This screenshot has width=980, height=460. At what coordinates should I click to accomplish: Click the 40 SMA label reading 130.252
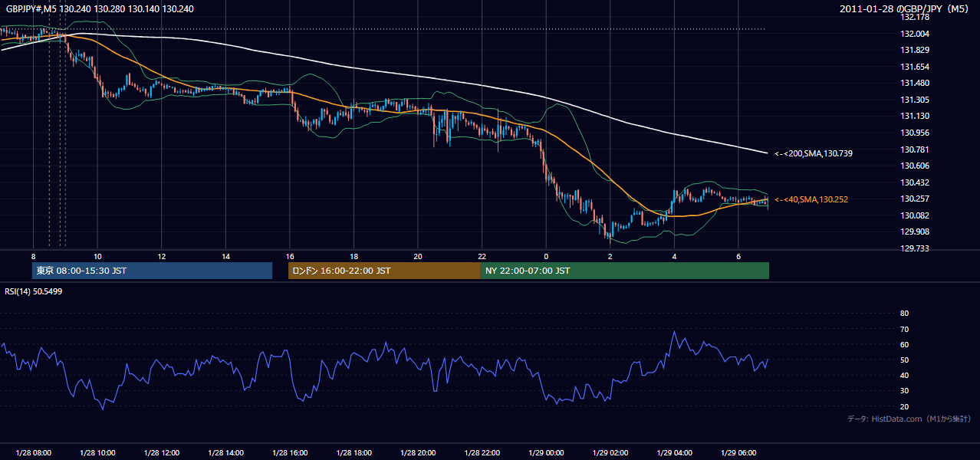point(811,199)
